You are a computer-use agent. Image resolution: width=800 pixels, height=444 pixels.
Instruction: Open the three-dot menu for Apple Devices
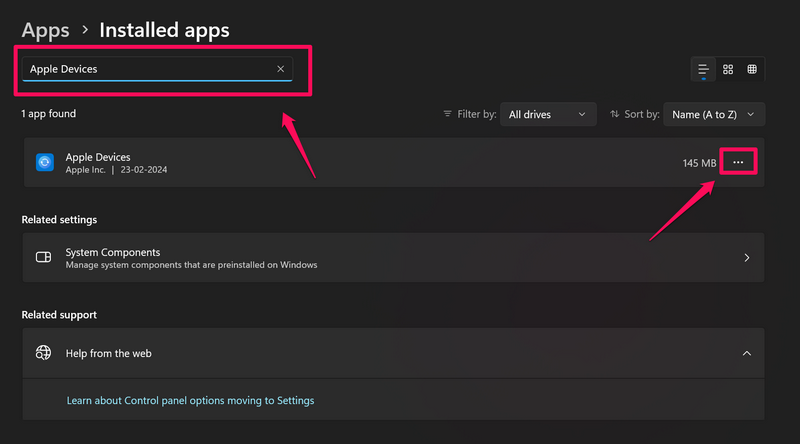(x=738, y=162)
